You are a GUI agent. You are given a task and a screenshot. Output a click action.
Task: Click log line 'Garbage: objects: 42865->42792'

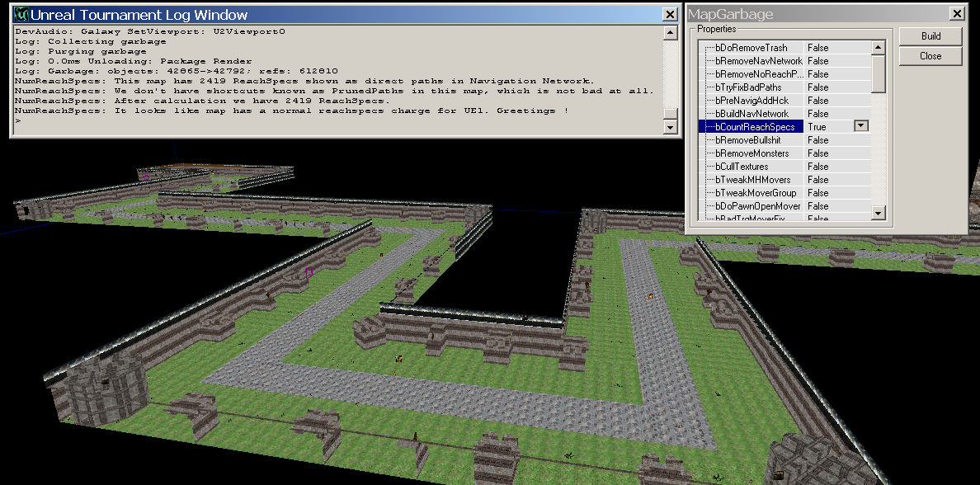(x=177, y=71)
